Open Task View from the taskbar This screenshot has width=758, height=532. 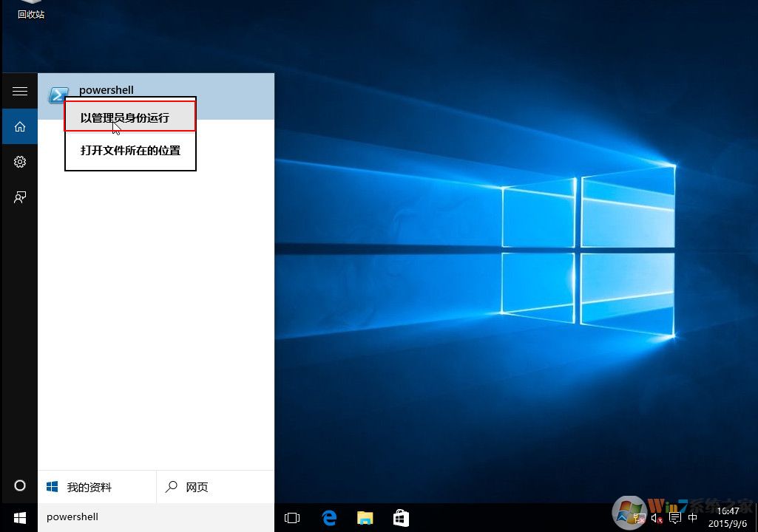point(292,518)
